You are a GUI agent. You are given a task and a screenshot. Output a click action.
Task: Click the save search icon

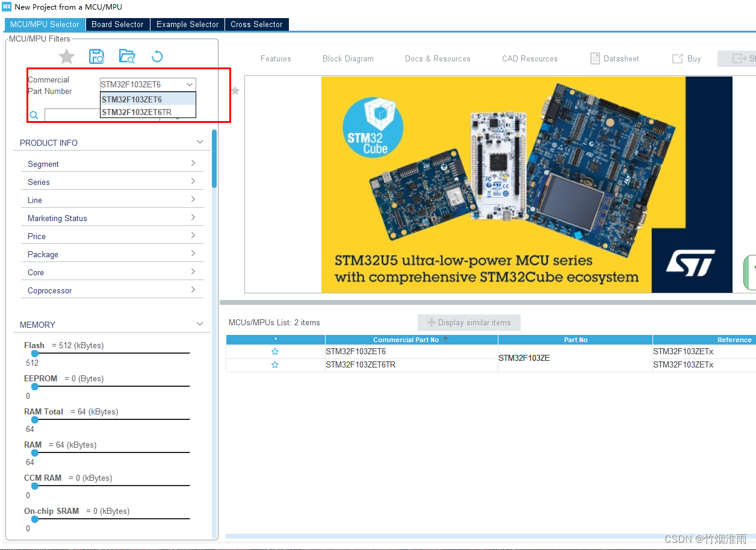coord(96,57)
